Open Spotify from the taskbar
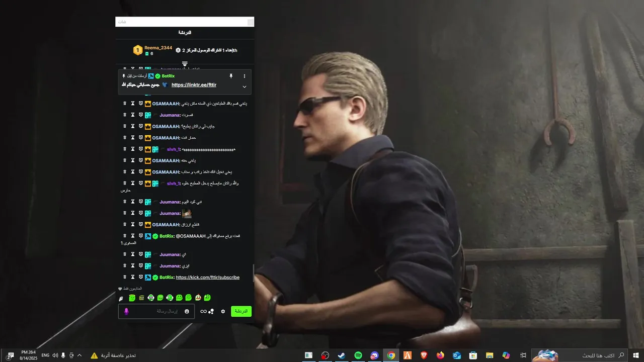This screenshot has height=362, width=644. tap(358, 355)
